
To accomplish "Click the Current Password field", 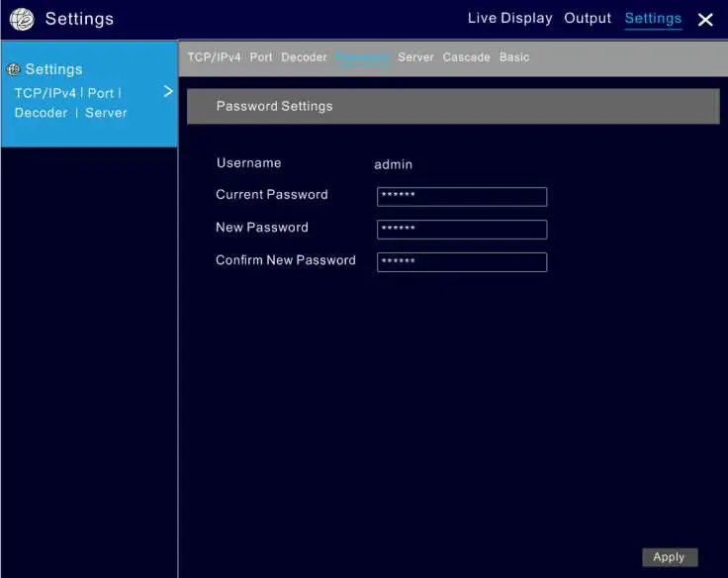I will 462,197.
